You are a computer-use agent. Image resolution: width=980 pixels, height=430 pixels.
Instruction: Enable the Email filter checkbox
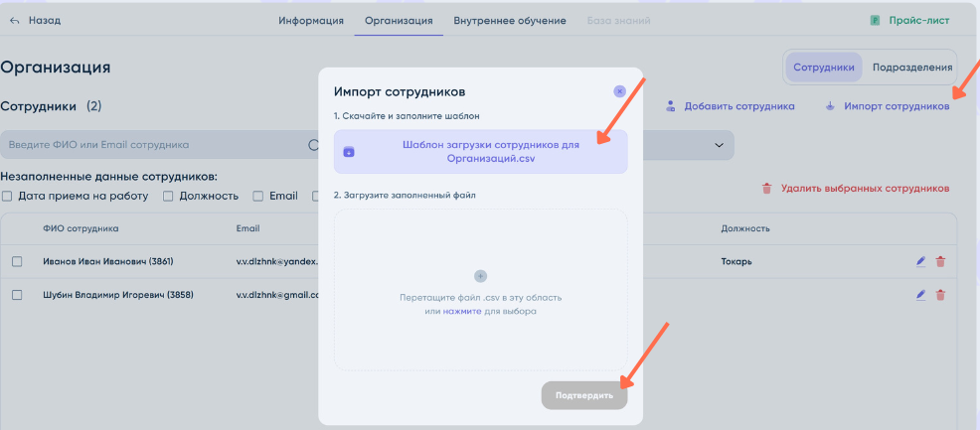click(258, 196)
